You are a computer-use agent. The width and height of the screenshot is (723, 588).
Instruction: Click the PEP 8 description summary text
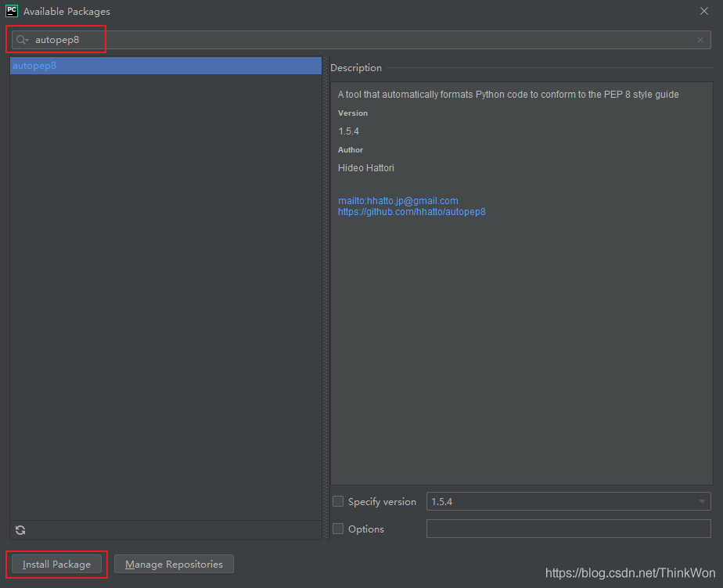coord(508,95)
